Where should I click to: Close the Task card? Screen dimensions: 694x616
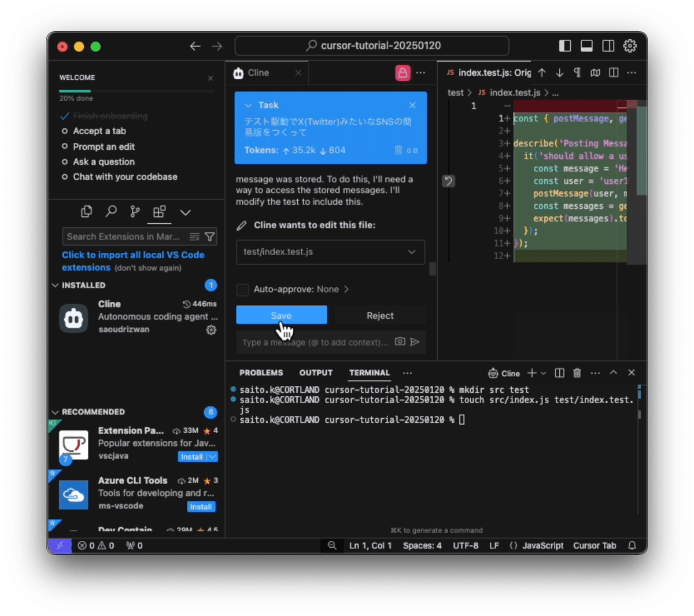[x=412, y=105]
